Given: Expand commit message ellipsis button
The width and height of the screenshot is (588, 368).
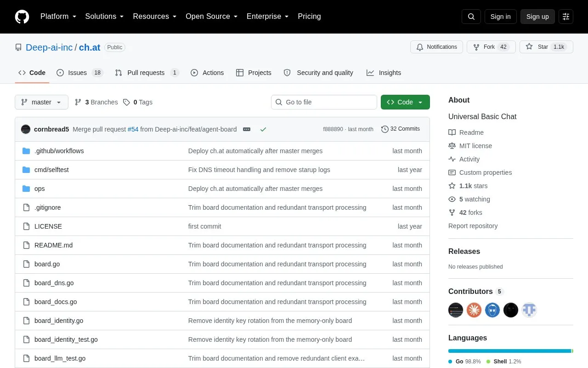Looking at the screenshot, I should point(247,129).
